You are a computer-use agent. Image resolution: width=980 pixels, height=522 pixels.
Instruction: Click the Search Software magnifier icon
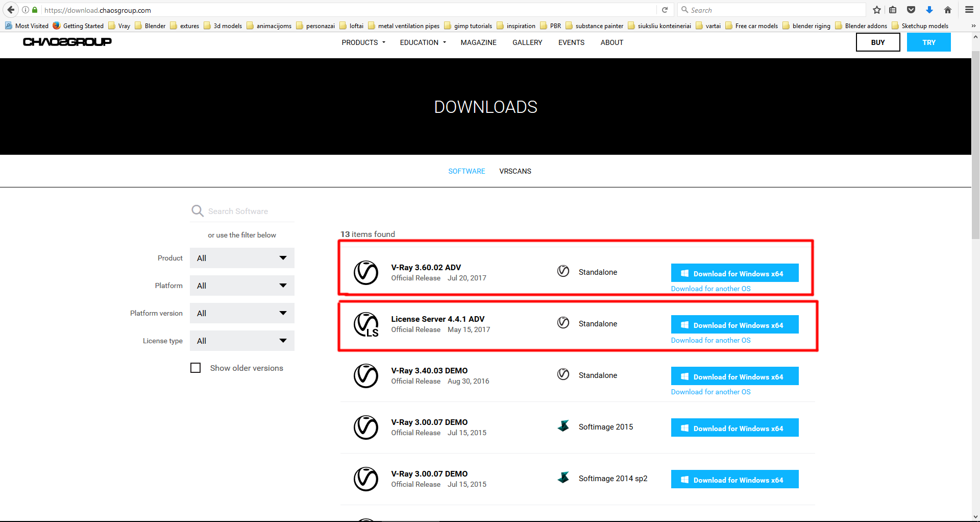[x=198, y=211]
